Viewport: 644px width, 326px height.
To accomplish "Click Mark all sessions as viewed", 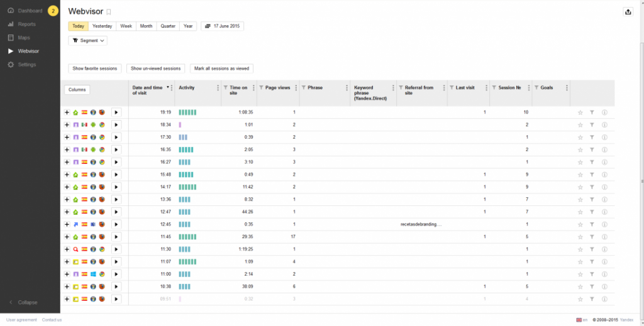I will [x=221, y=68].
